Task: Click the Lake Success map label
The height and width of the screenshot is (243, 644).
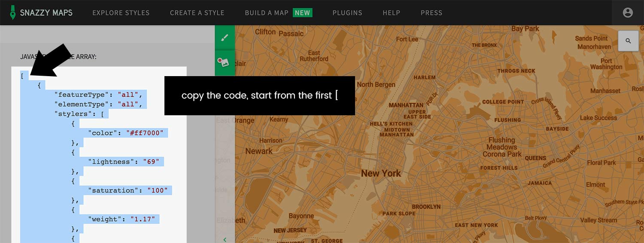Action: pos(598,118)
